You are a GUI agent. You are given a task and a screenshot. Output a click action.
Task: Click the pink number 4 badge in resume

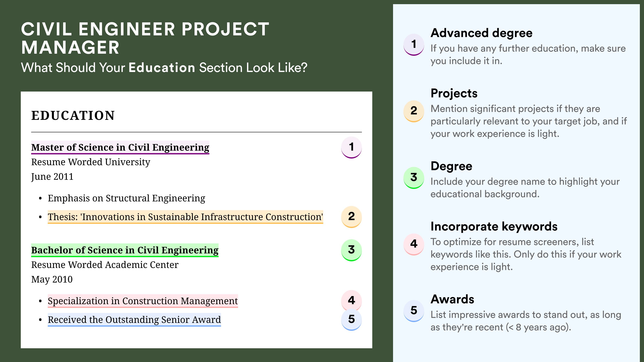click(x=351, y=300)
